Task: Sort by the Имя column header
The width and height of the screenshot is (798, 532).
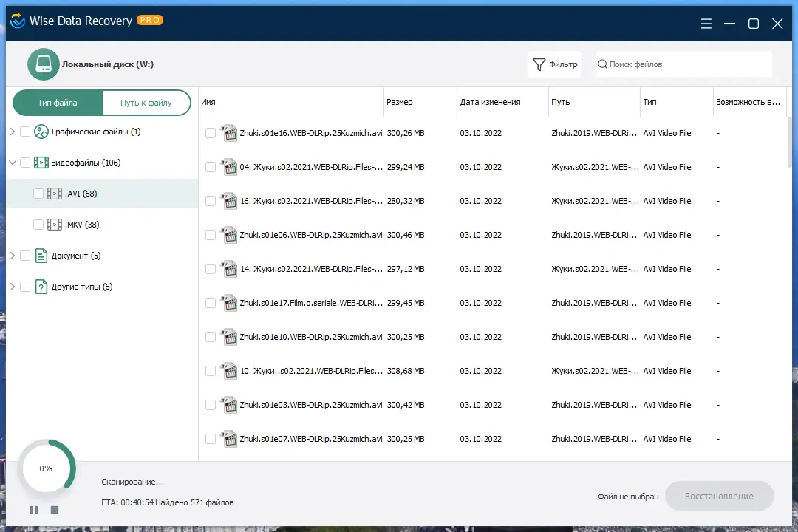Action: click(x=290, y=102)
